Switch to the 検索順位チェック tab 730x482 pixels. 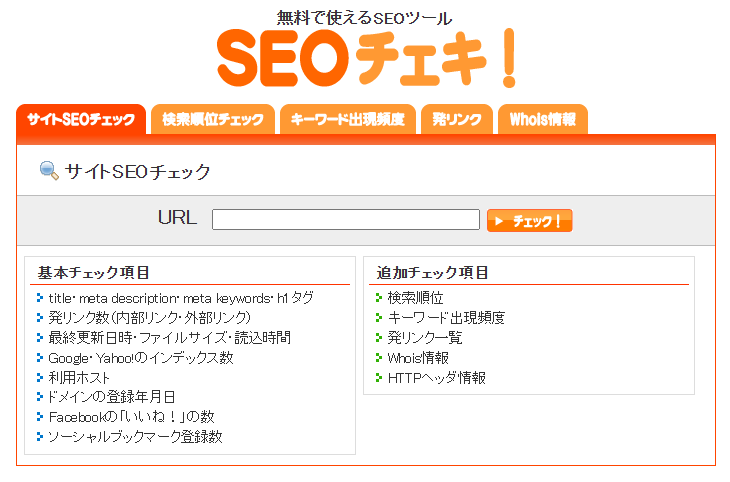click(213, 120)
